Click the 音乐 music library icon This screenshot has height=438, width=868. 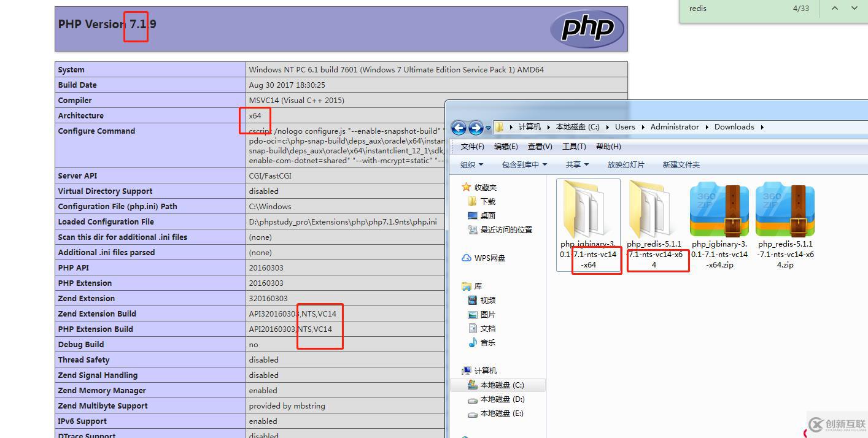click(x=472, y=342)
